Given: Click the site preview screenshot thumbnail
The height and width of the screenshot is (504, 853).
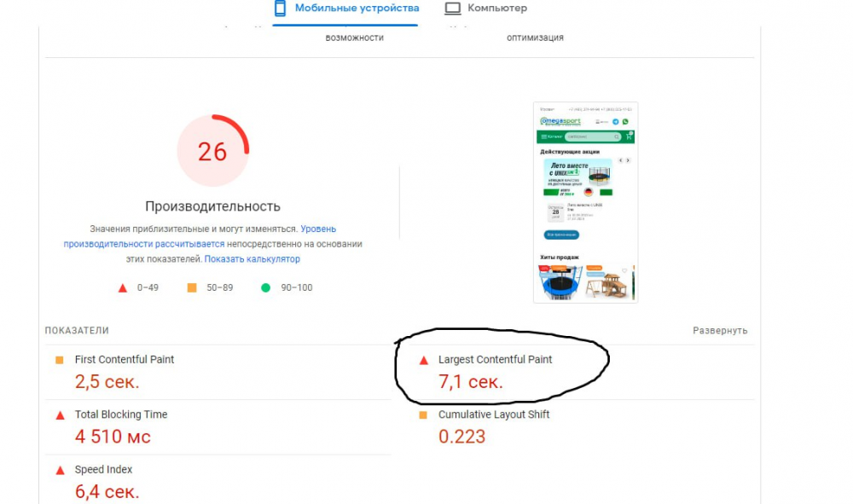Looking at the screenshot, I should pyautogui.click(x=585, y=202).
